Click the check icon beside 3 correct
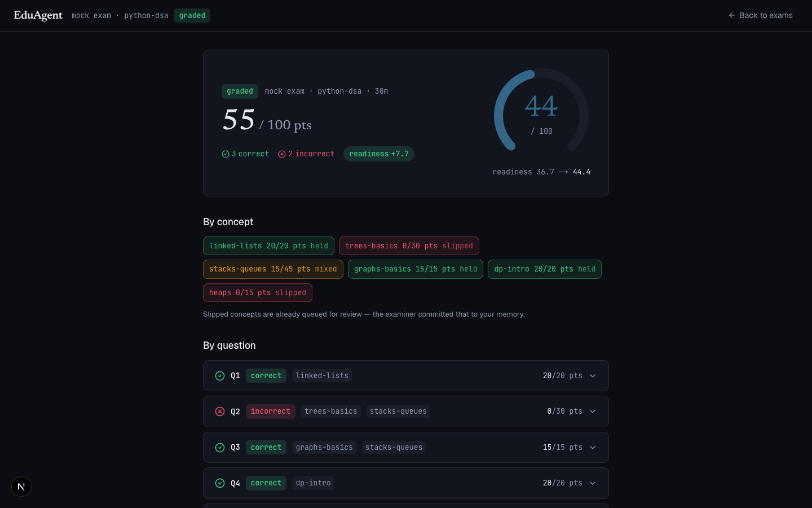Image resolution: width=812 pixels, height=508 pixels. [x=226, y=154]
